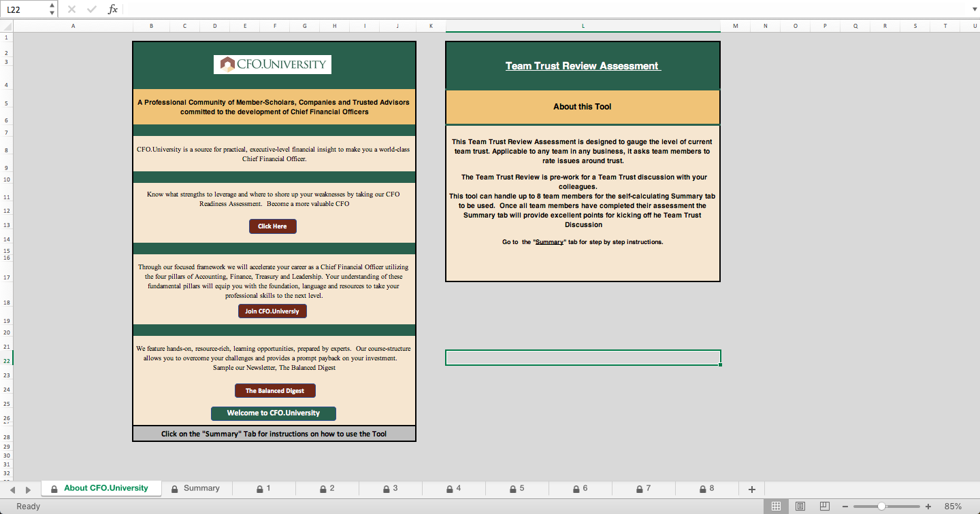980x514 pixels.
Task: Click the Welcome to CFO.University button
Action: click(x=274, y=413)
